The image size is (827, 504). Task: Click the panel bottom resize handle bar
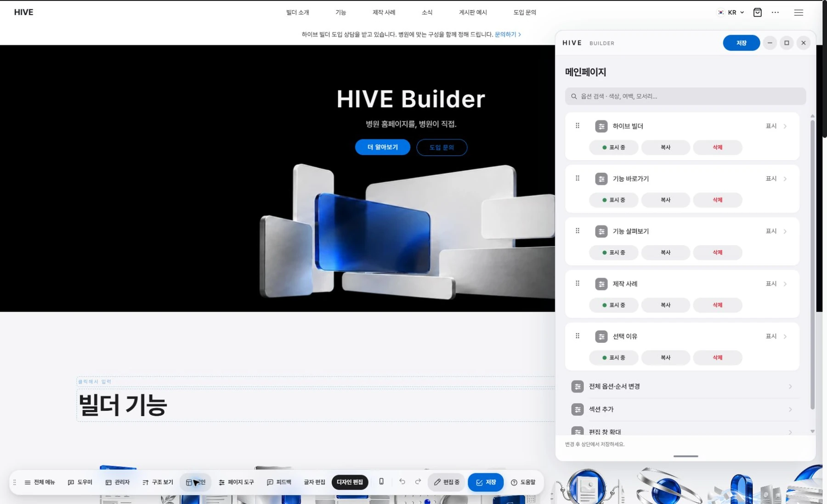685,456
